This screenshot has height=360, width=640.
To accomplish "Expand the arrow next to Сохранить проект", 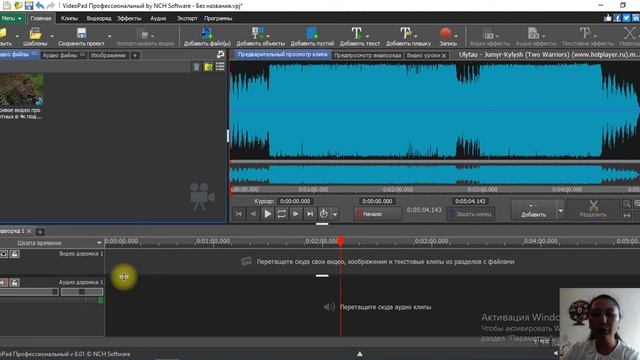I will 109,36.
